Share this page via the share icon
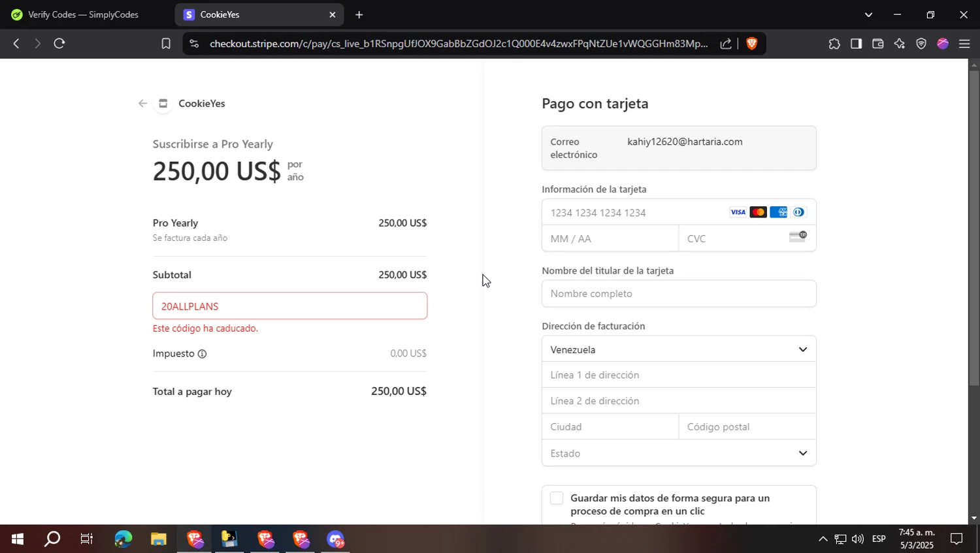 [x=726, y=44]
